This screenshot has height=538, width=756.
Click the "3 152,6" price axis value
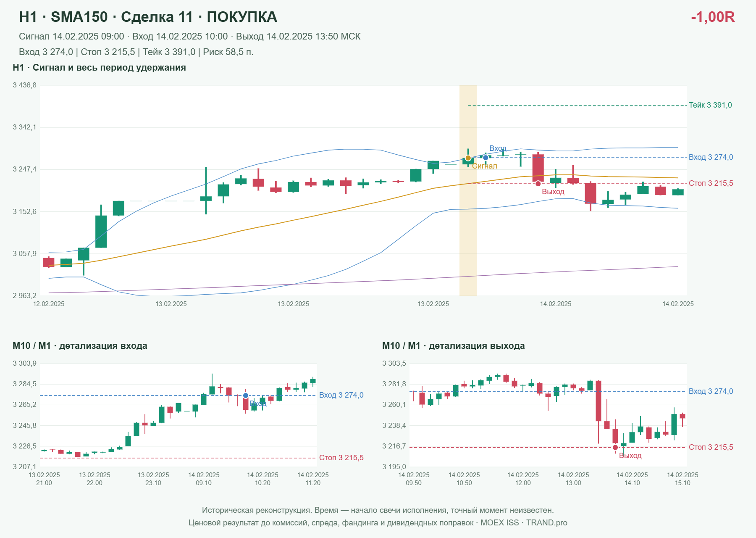tap(24, 211)
